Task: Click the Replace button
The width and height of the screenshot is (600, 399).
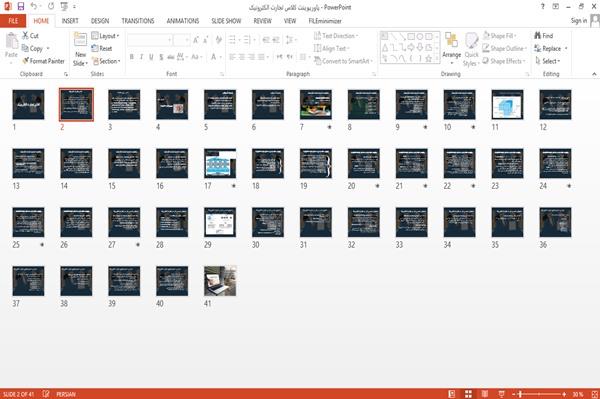Action: [551, 48]
